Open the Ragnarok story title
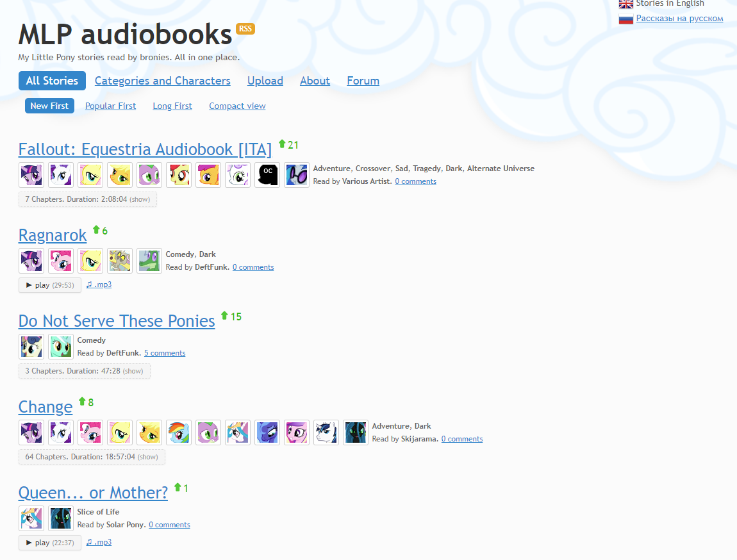Image resolution: width=737 pixels, height=560 pixels. click(x=53, y=235)
